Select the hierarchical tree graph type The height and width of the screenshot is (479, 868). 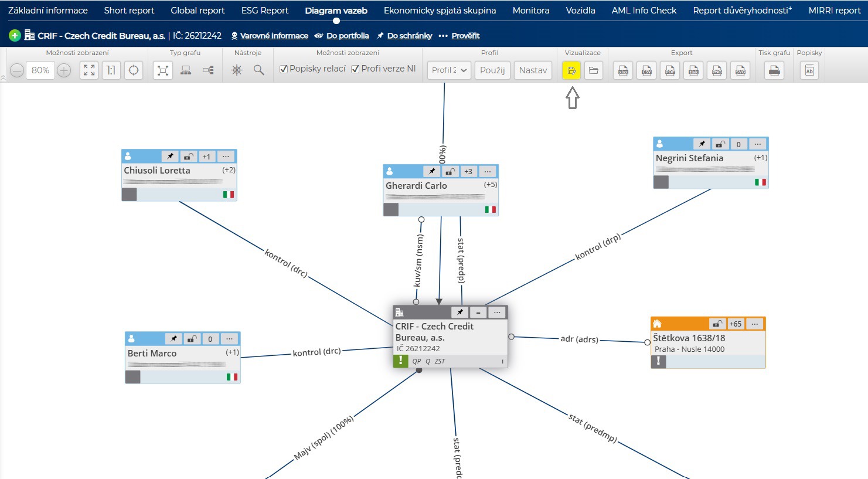coord(186,70)
